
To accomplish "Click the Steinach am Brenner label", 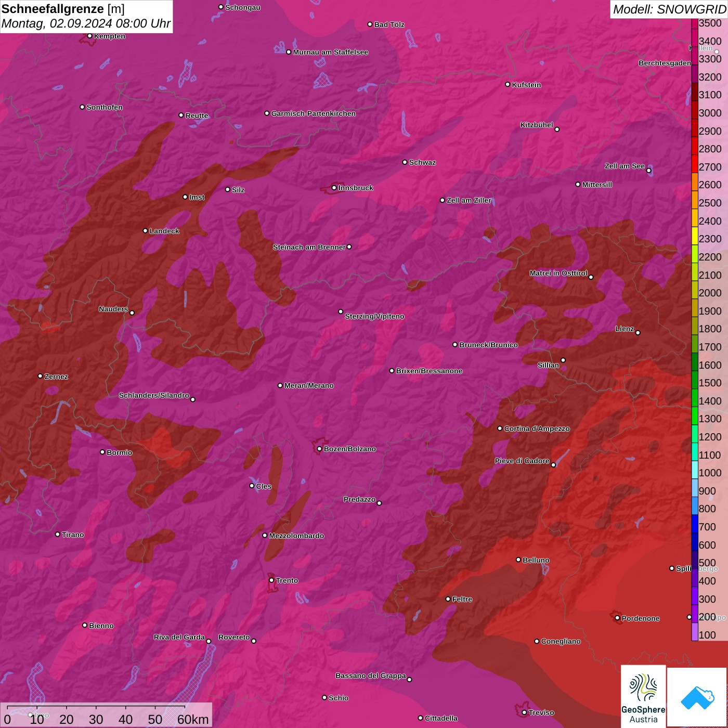I will (309, 247).
